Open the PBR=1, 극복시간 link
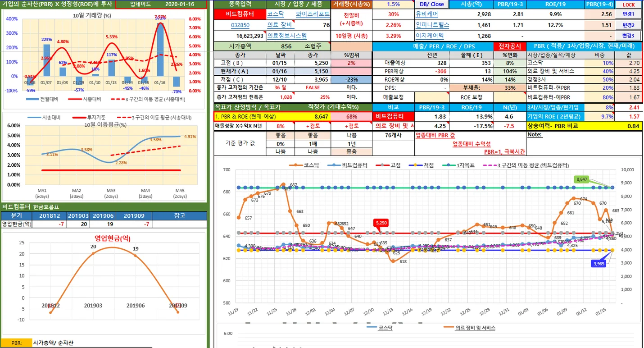The image size is (644, 348). 505,152
